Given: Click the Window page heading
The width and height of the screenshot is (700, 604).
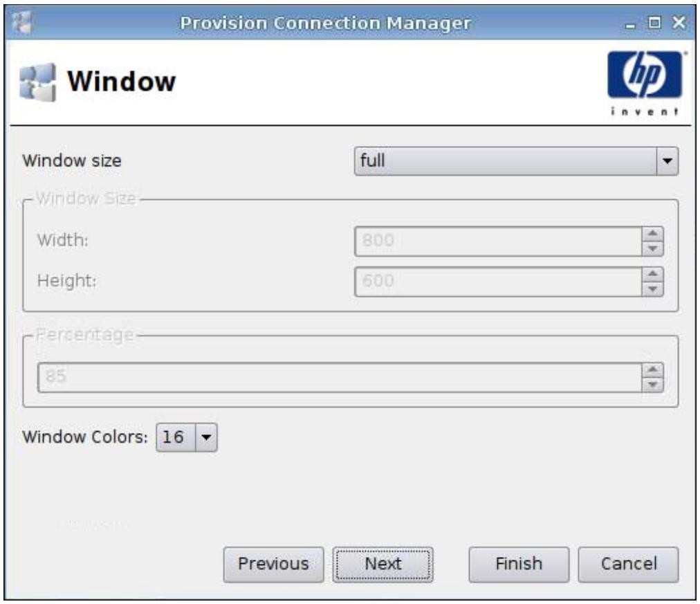Looking at the screenshot, I should (x=122, y=81).
